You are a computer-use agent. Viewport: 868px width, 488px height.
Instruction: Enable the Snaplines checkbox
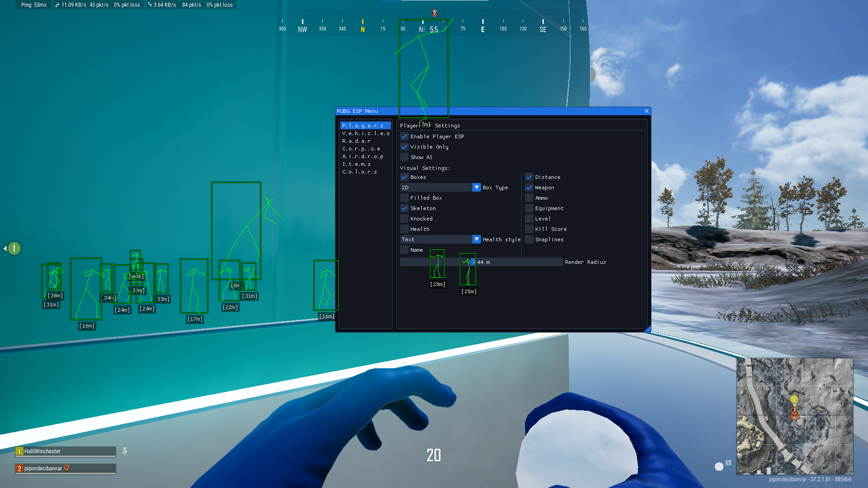[529, 239]
